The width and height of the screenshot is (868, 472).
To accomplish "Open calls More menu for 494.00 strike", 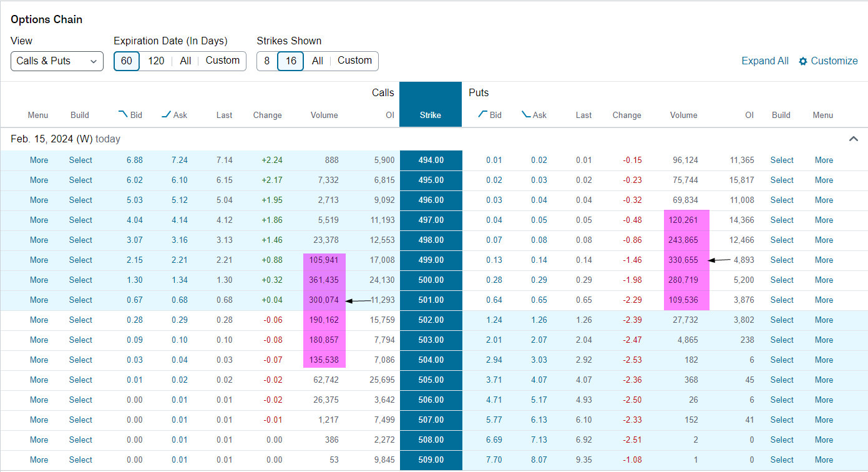I will pyautogui.click(x=39, y=160).
